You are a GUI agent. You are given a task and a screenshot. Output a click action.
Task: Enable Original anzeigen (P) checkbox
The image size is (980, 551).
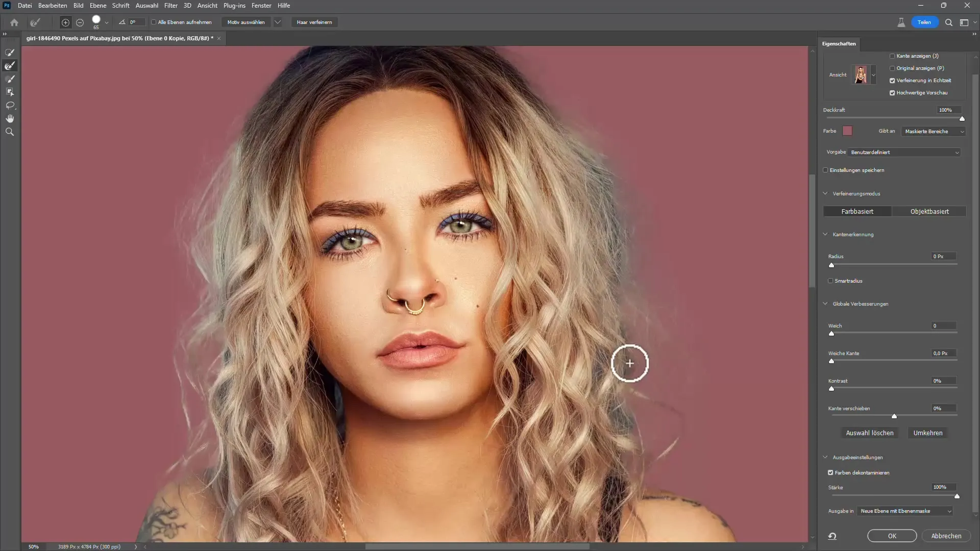[892, 68]
